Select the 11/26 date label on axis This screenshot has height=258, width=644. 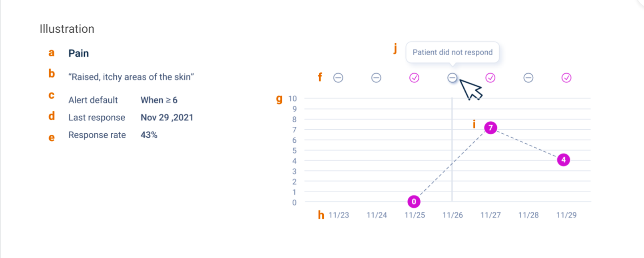point(453,215)
